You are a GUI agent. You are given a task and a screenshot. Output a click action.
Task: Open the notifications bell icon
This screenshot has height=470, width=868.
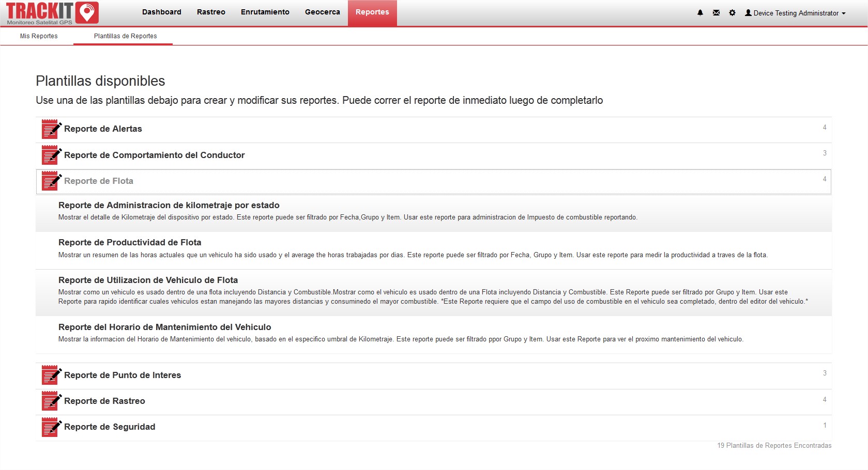click(700, 13)
